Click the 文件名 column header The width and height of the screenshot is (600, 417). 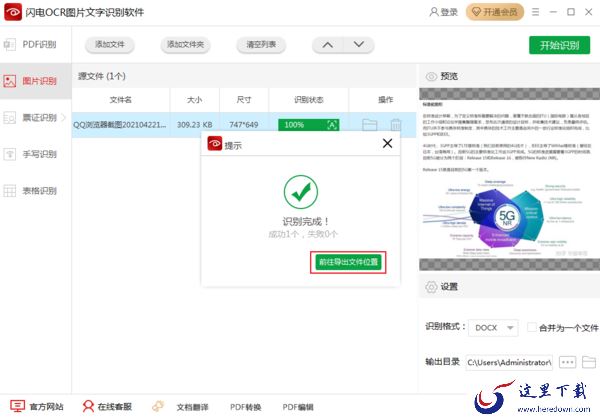(x=121, y=100)
